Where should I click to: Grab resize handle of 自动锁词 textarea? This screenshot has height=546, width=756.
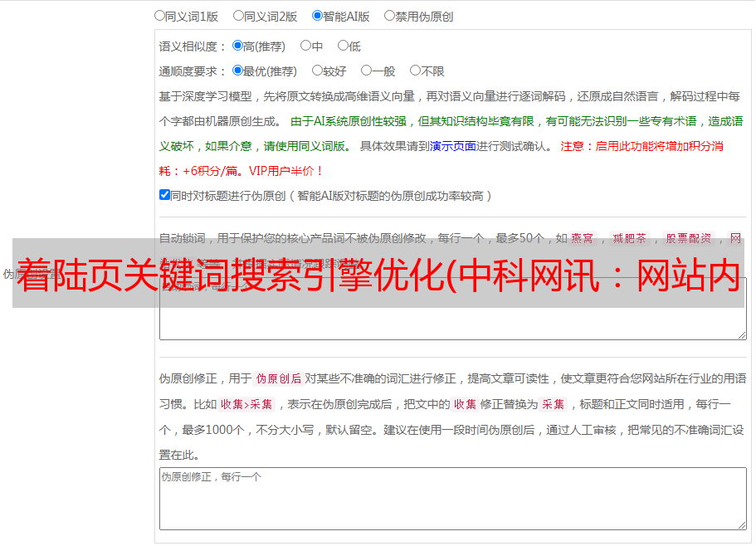click(x=742, y=335)
